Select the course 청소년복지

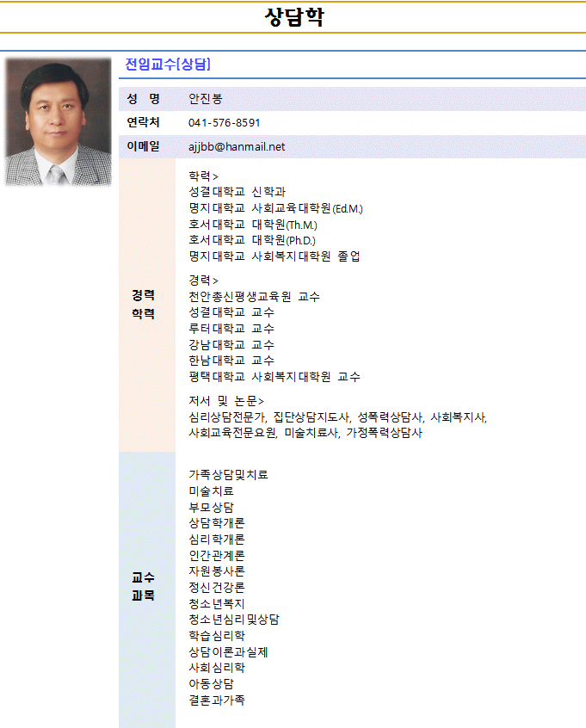(x=216, y=603)
